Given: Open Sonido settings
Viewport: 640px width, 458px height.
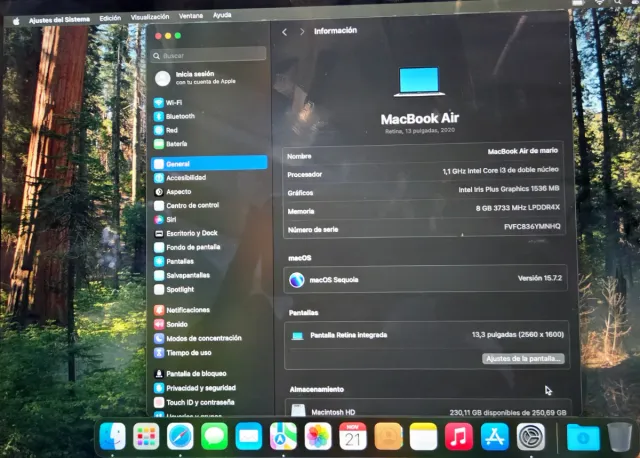Looking at the screenshot, I should click(x=171, y=324).
